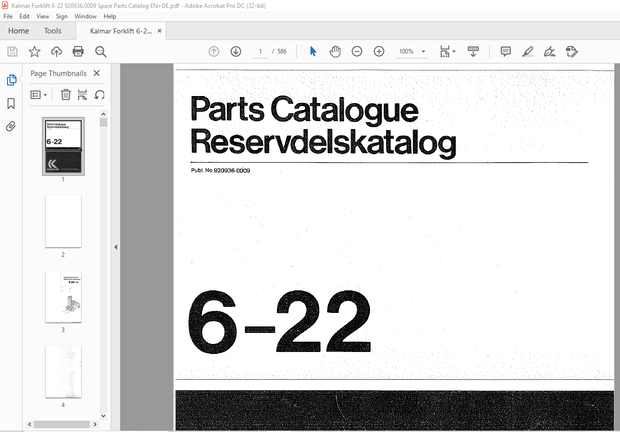Click the thumbnails horizontal scrollbar thumb
This screenshot has height=432, width=620.
pyautogui.click(x=62, y=424)
